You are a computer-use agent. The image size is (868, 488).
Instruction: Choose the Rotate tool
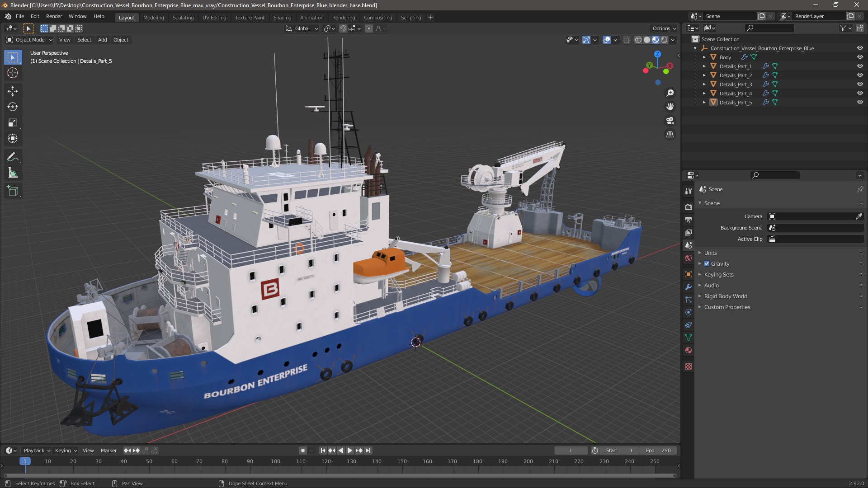13,107
